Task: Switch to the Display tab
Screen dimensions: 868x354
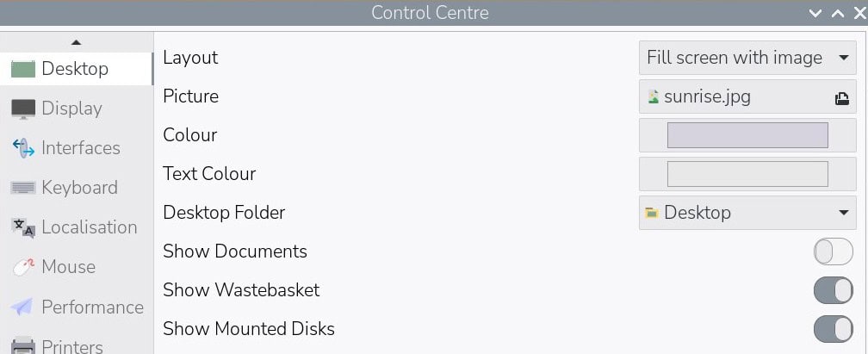Action: pos(71,109)
